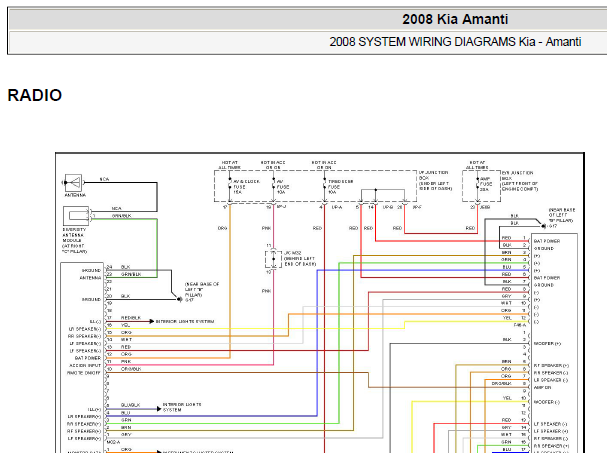Select the 'DIVERSITY ANTENNA MODULE' label text
Screen dimensions: 607x453
tap(75, 240)
